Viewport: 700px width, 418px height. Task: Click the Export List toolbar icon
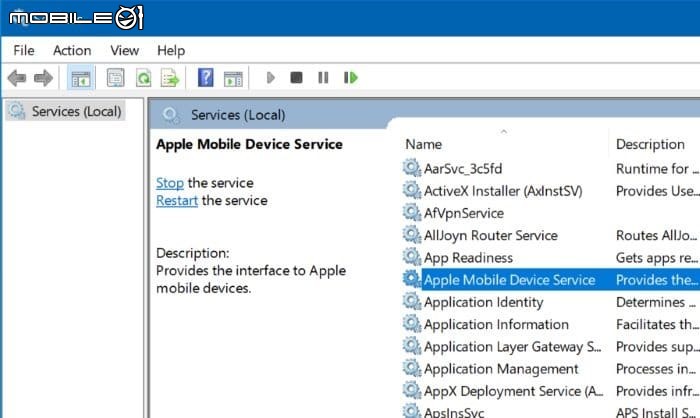[170, 78]
